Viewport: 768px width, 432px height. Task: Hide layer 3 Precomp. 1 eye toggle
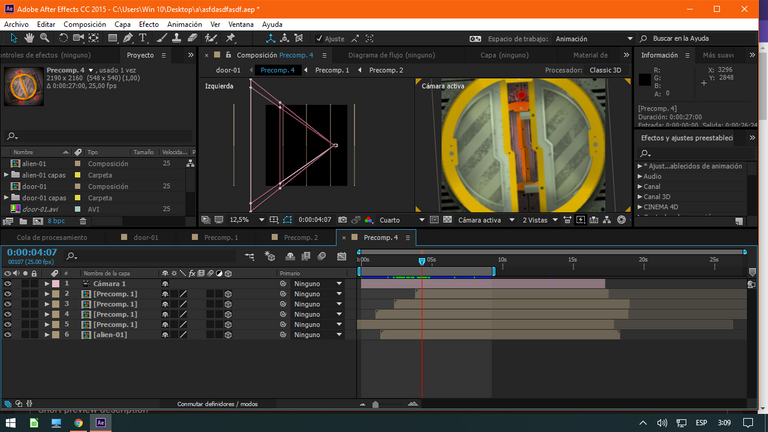click(x=7, y=304)
